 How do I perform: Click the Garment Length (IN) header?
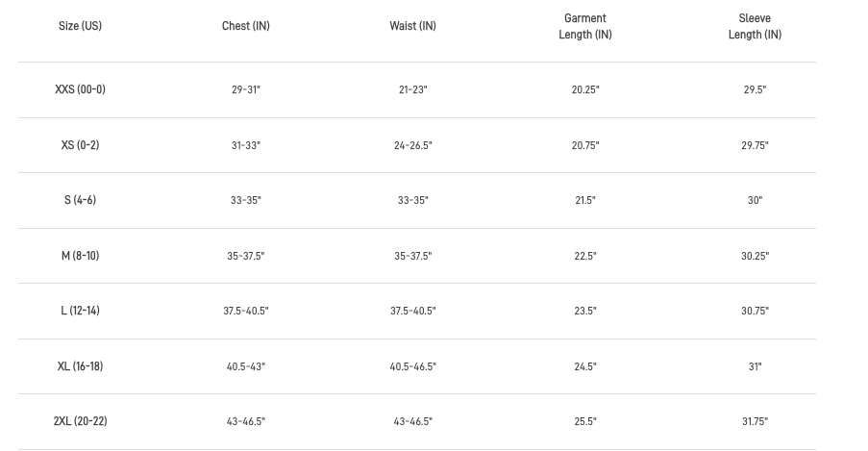coord(584,26)
